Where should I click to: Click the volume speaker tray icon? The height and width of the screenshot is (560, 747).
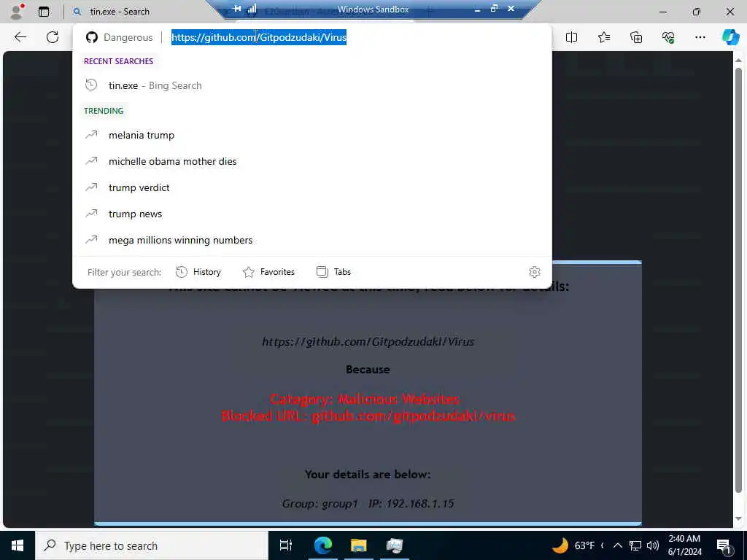(x=653, y=545)
